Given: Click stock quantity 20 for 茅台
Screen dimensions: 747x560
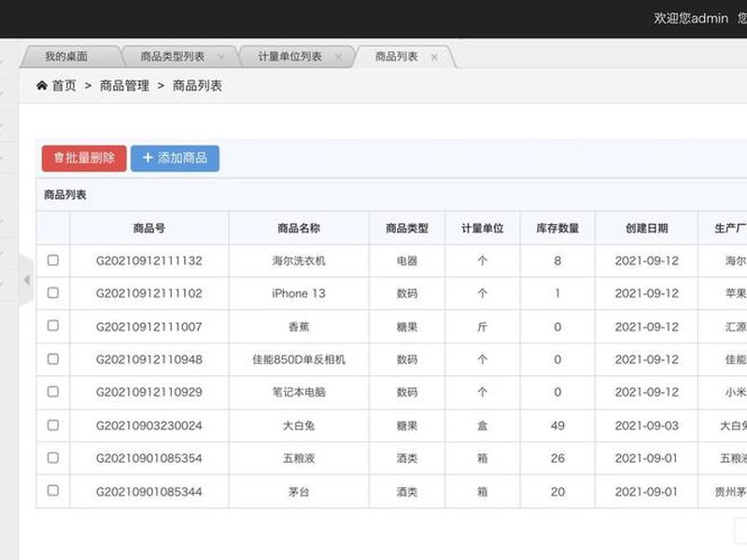Looking at the screenshot, I should 557,492.
